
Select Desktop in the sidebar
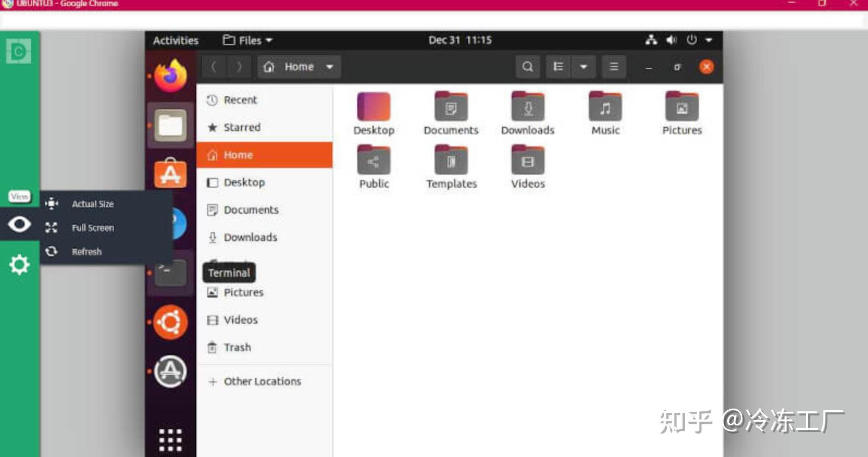pos(264,182)
